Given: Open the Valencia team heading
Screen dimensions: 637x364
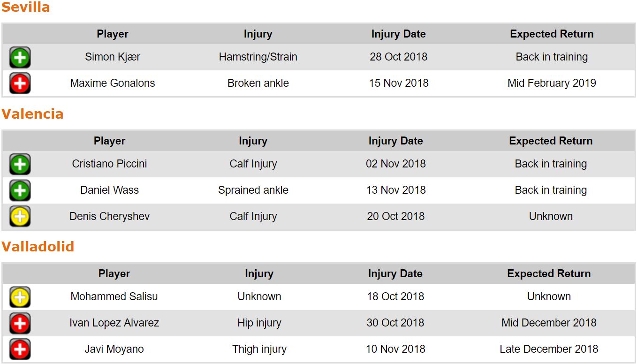Looking at the screenshot, I should (32, 114).
